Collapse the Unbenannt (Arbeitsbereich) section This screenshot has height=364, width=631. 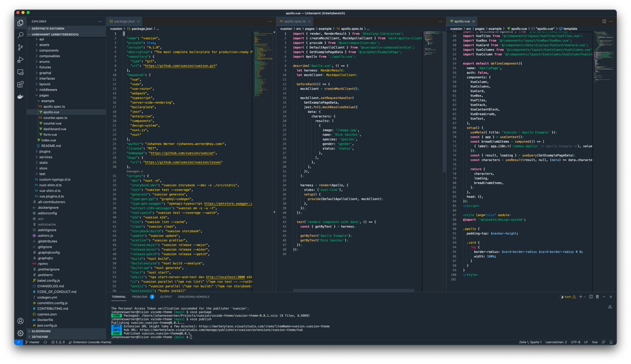[x=66, y=34]
